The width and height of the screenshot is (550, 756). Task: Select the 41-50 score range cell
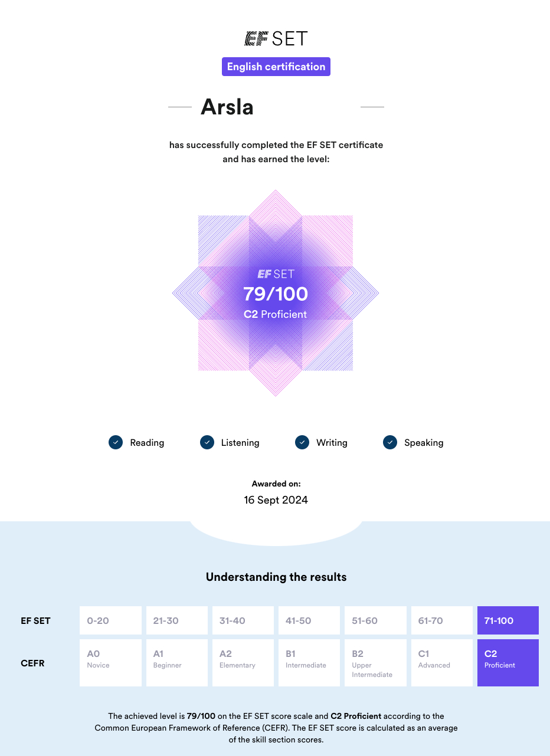coord(309,620)
